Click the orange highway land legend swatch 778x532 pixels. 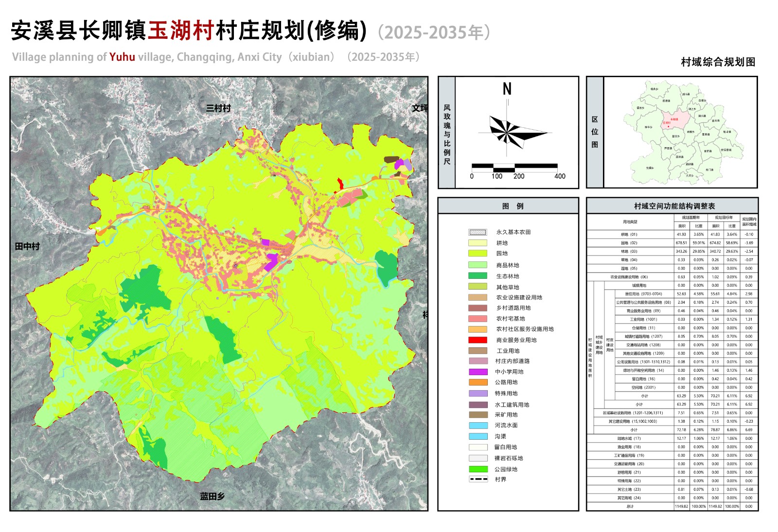(x=477, y=382)
